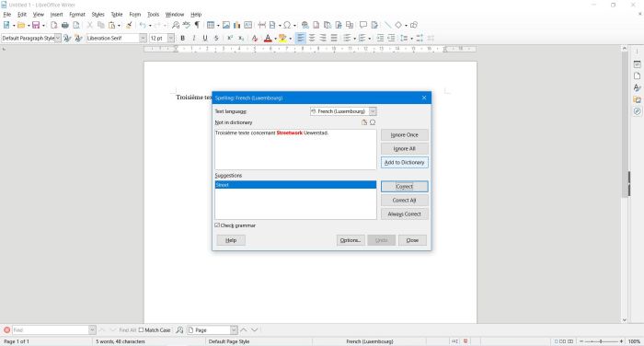Screen dimensions: 644x346
Task: Open spelling Options button
Action: [351, 240]
